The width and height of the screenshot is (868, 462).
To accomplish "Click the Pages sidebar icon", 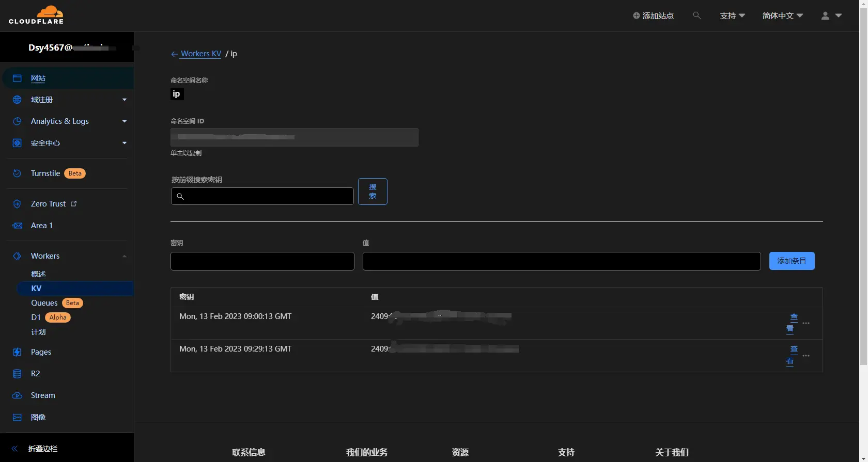I will click(17, 352).
